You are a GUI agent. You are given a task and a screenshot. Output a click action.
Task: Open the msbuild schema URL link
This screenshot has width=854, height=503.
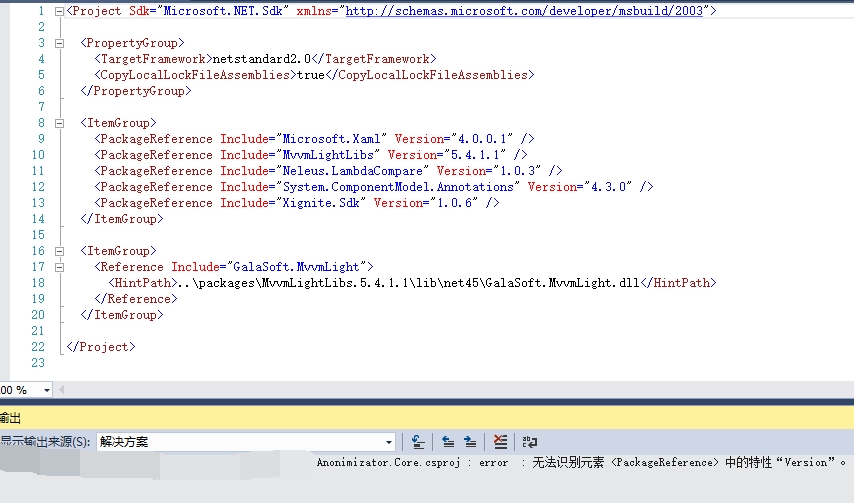(524, 11)
